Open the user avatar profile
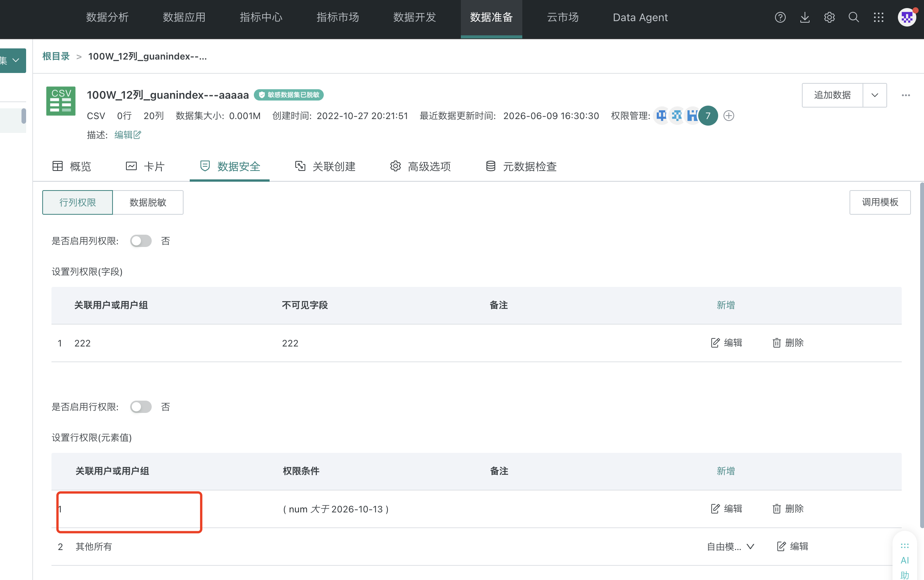 [x=907, y=17]
